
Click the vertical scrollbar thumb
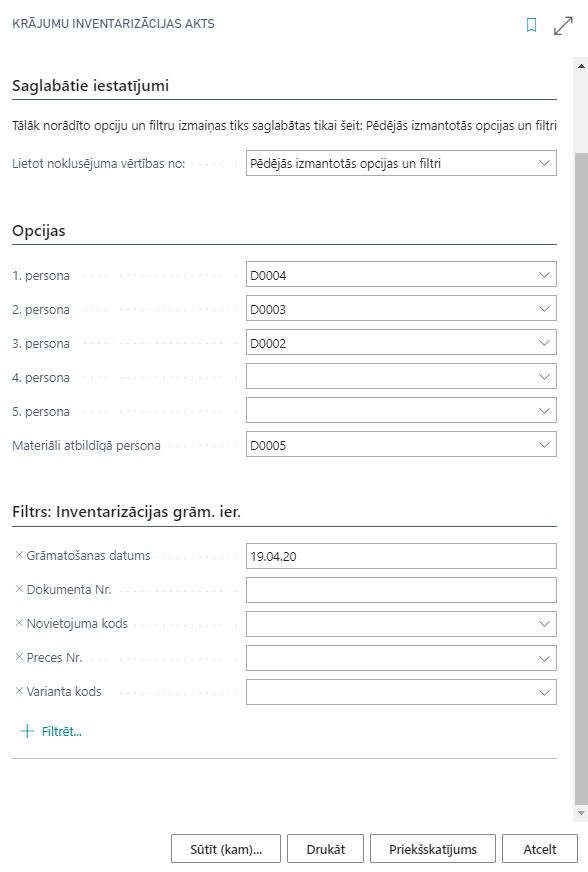581,478
